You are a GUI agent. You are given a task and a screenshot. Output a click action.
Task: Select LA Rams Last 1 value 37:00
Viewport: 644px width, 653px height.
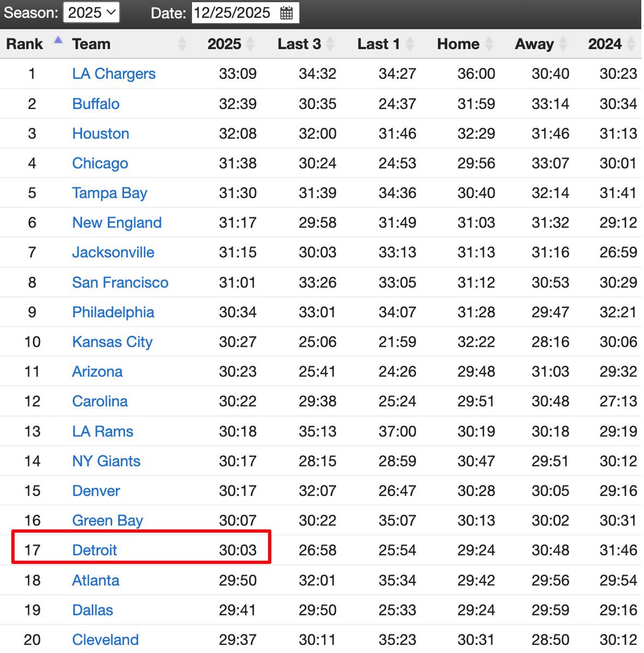(397, 432)
